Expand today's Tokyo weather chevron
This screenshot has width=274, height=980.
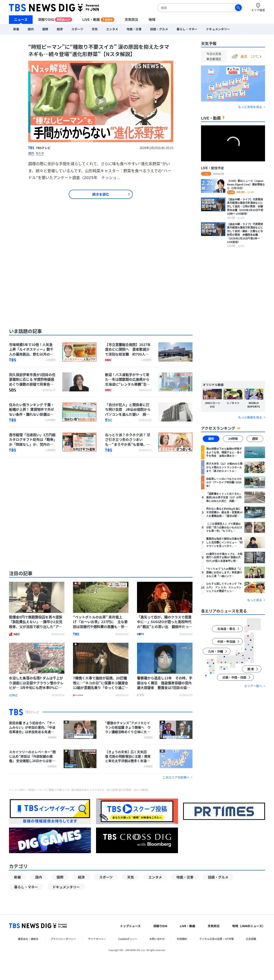point(260,57)
